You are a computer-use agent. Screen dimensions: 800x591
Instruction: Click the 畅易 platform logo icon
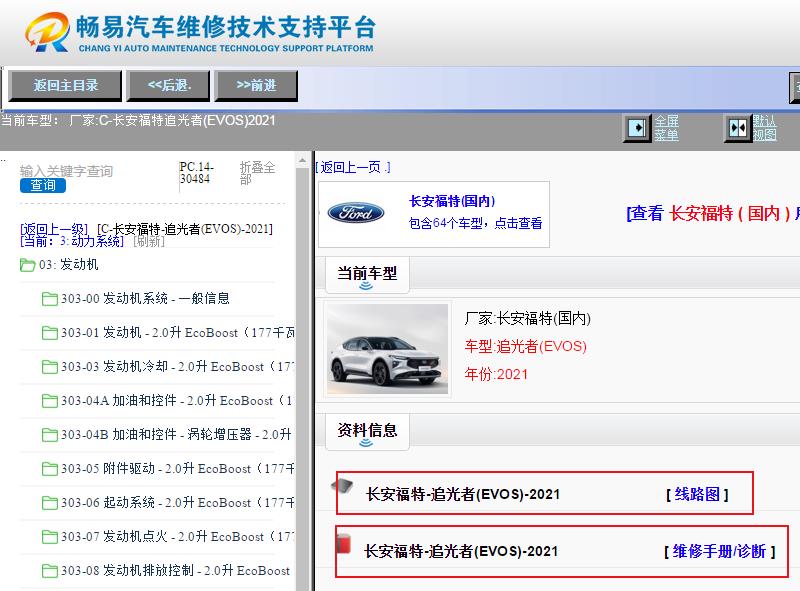click(x=47, y=32)
